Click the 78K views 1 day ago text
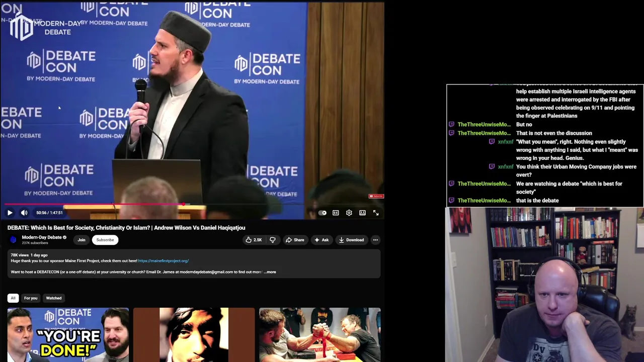 pyautogui.click(x=29, y=255)
